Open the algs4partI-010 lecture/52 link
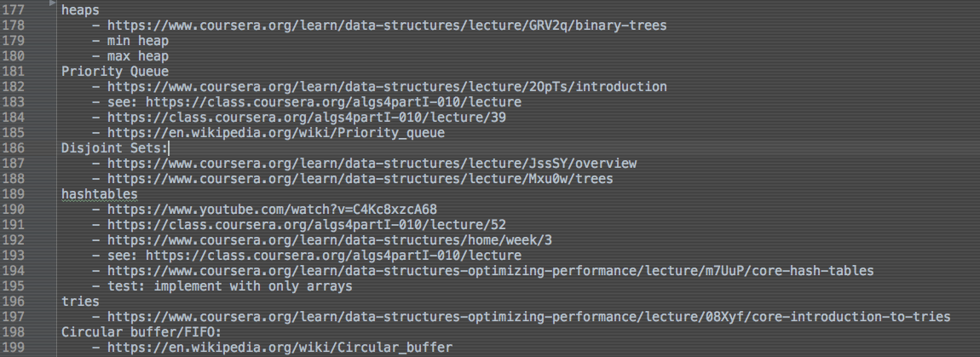 pyautogui.click(x=307, y=225)
